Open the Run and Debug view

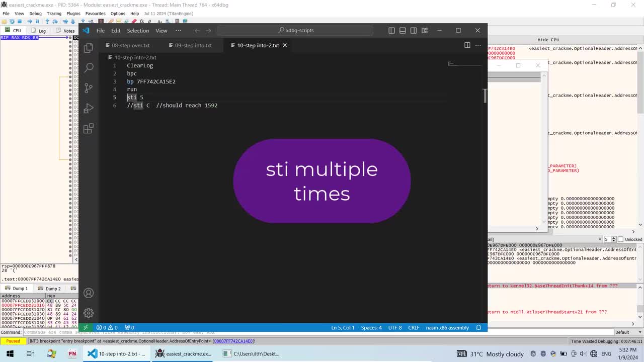(x=89, y=108)
